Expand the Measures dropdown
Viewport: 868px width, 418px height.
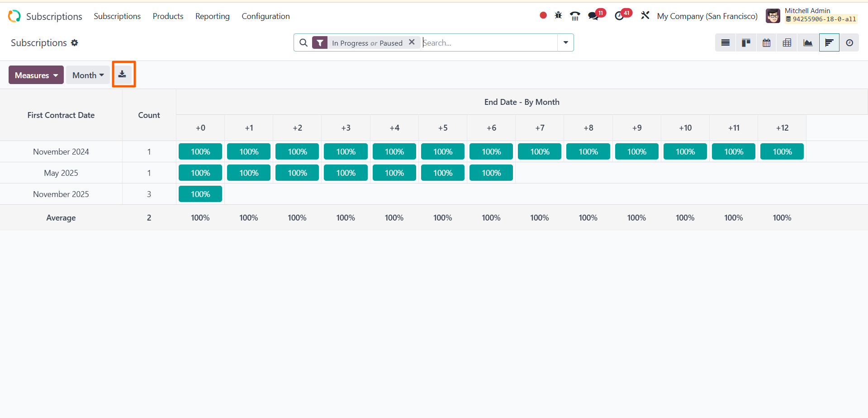pos(36,75)
